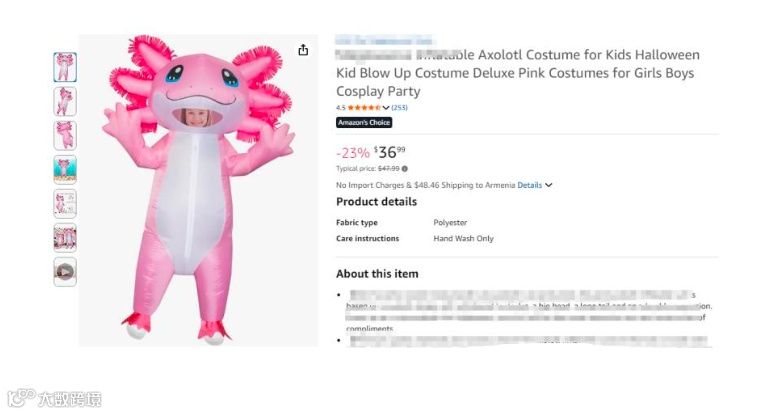Open the 253 customer reviews link
This screenshot has height=414, width=766.
[399, 108]
